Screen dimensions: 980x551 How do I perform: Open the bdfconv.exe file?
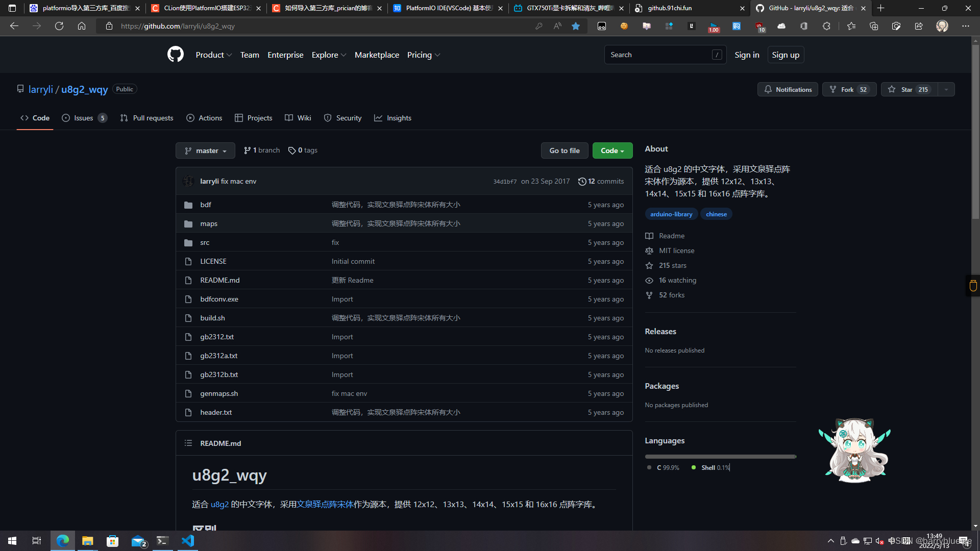pos(219,299)
